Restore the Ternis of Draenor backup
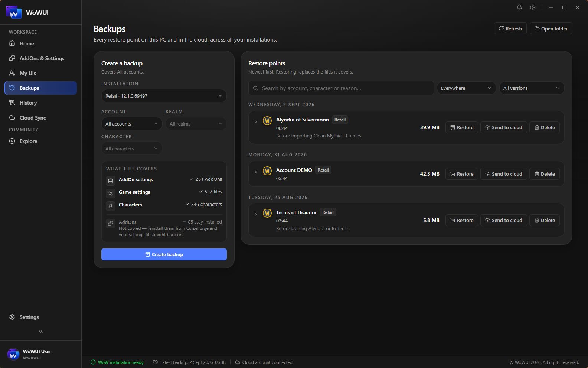 tap(462, 220)
